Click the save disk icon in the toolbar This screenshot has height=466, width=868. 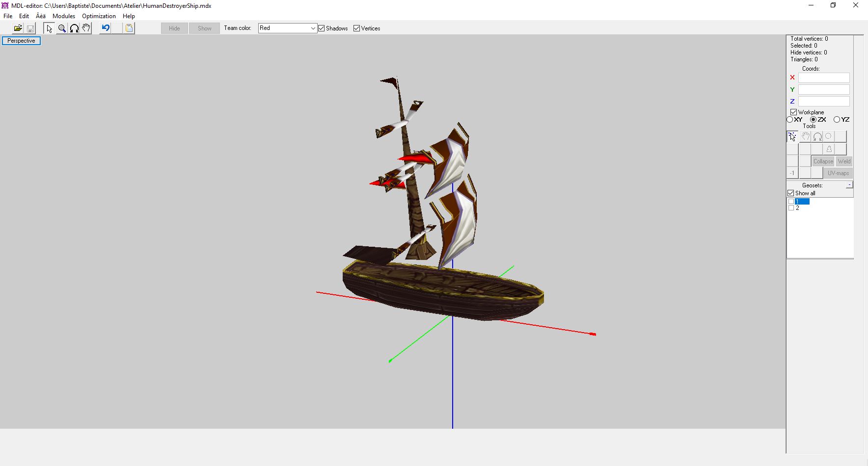30,28
